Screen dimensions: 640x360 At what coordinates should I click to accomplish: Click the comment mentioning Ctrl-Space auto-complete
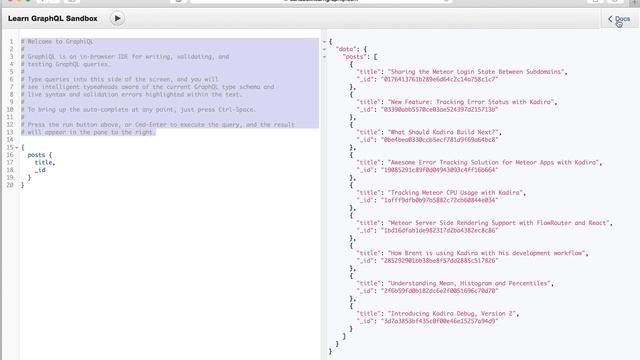(x=139, y=109)
